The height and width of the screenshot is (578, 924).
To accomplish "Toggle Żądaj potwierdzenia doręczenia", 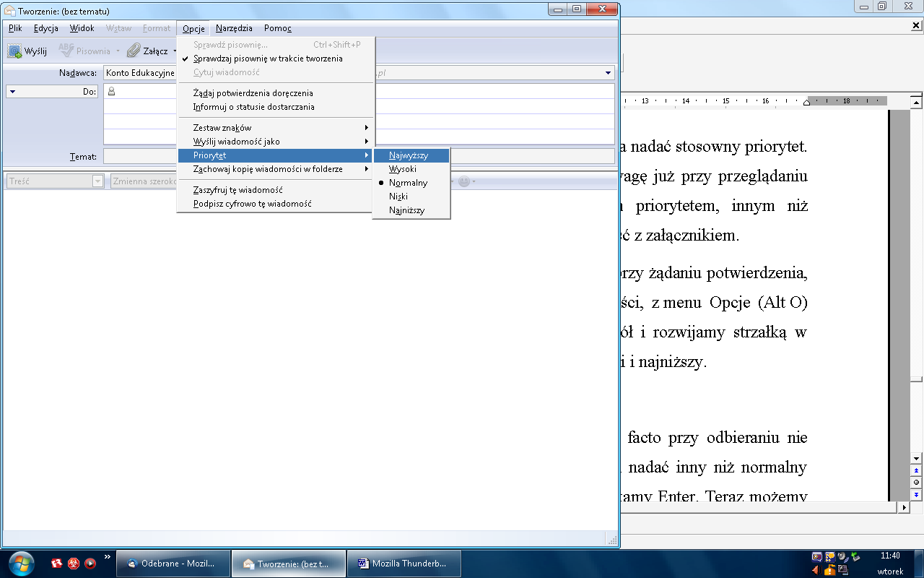I will tap(276, 93).
